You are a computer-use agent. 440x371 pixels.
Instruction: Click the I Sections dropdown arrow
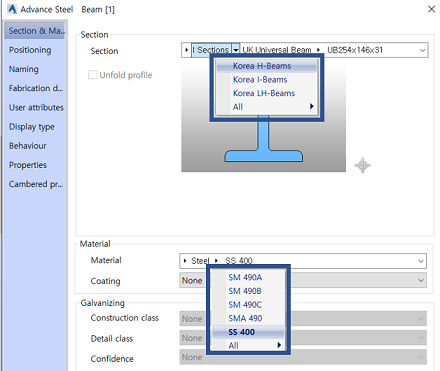[x=236, y=50]
